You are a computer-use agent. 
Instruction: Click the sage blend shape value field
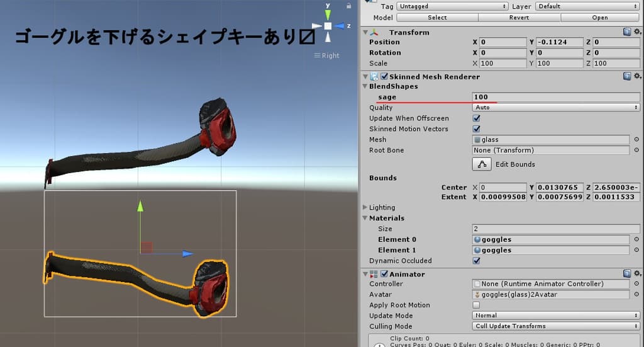[555, 97]
